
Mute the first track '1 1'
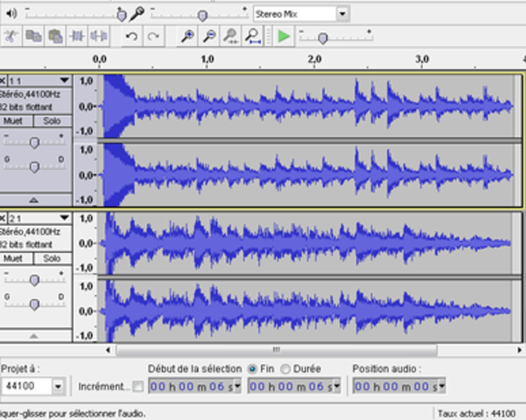point(16,121)
